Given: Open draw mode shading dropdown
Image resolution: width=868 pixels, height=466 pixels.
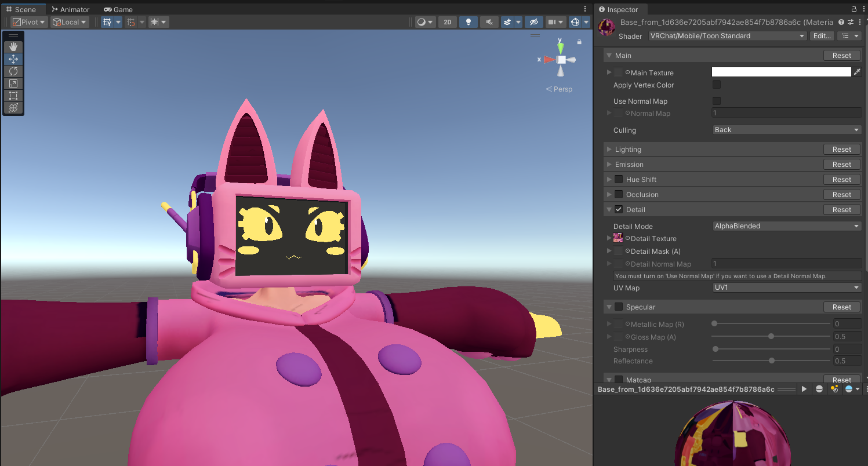Looking at the screenshot, I should 426,22.
